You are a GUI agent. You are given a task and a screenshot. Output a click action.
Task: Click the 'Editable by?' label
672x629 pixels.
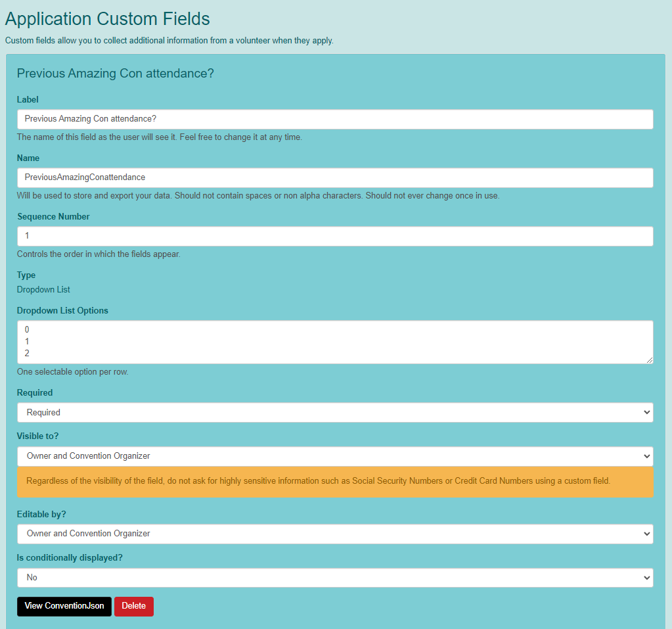click(x=41, y=514)
